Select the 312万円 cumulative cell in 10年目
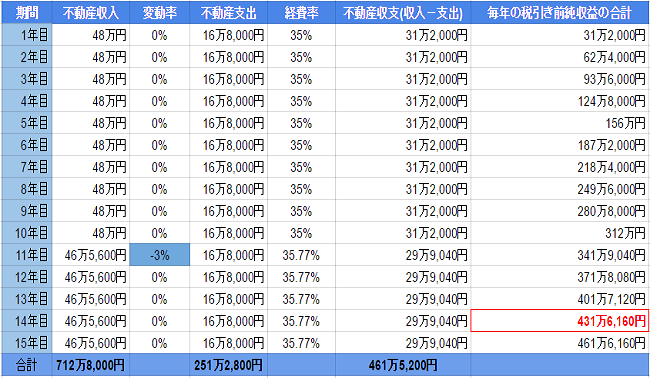The height and width of the screenshot is (378, 650). pyautogui.click(x=560, y=233)
